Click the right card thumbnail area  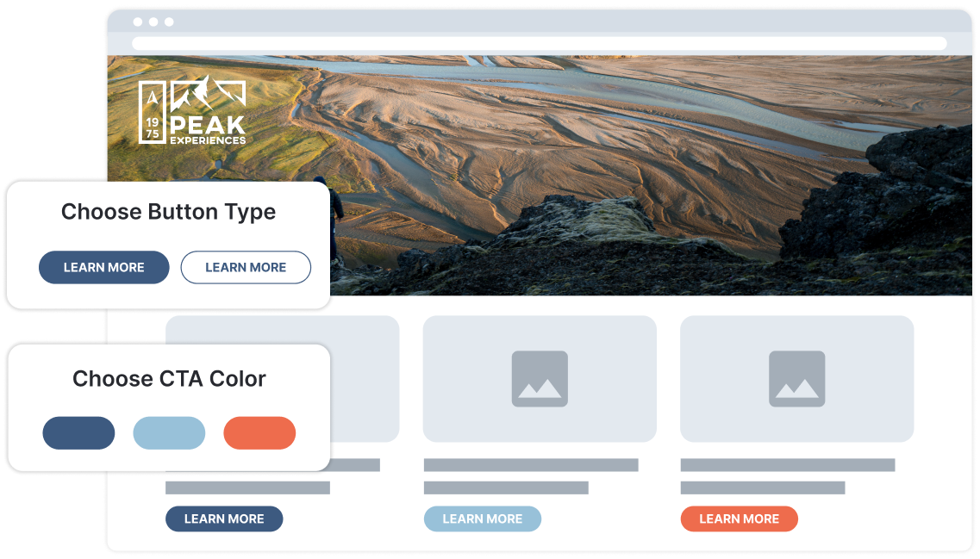(797, 378)
